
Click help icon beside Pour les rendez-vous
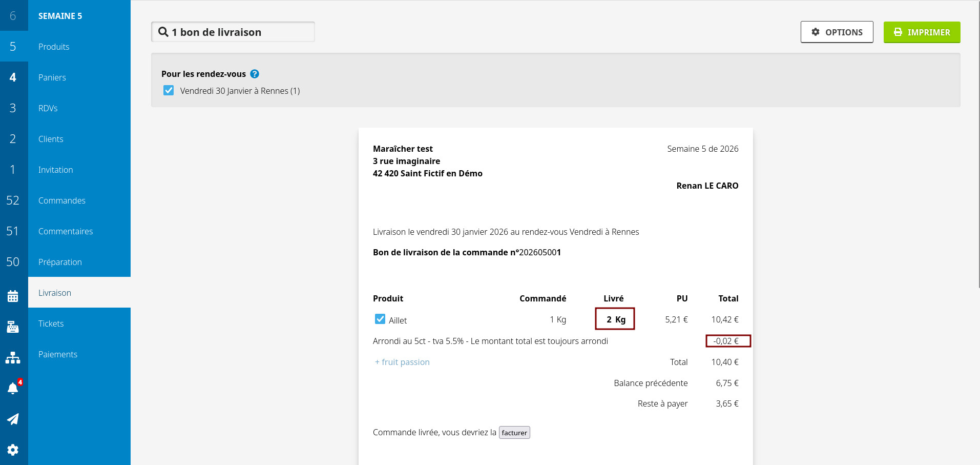point(255,74)
